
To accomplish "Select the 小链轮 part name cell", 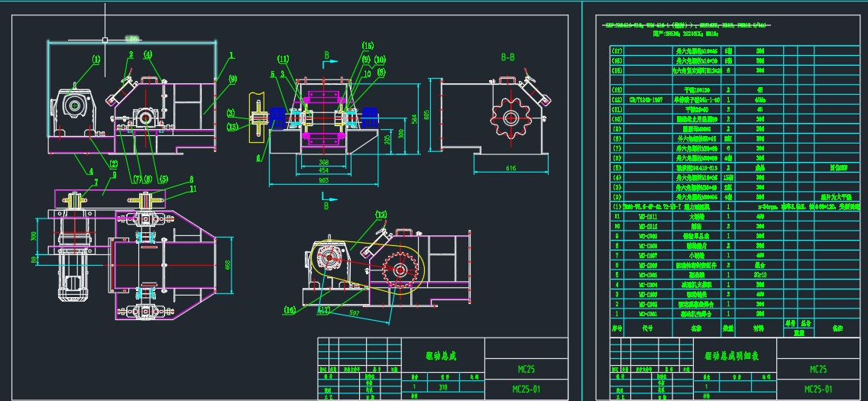I will coord(696,255).
